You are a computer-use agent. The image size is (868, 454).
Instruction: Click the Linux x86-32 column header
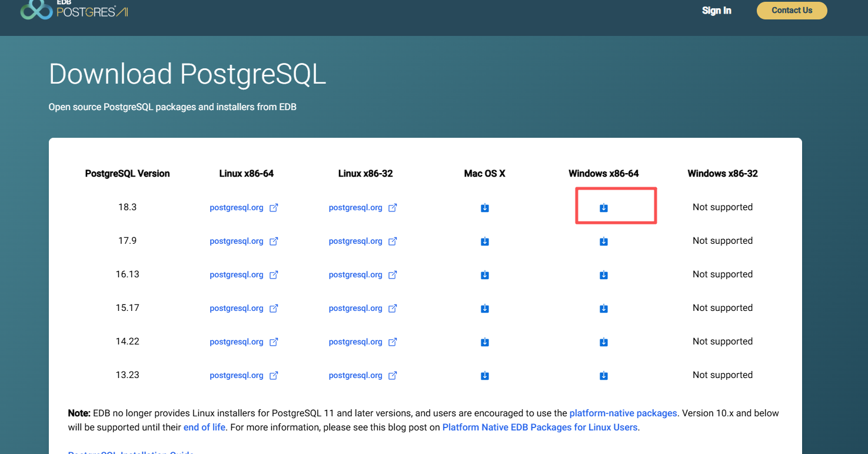(x=365, y=174)
